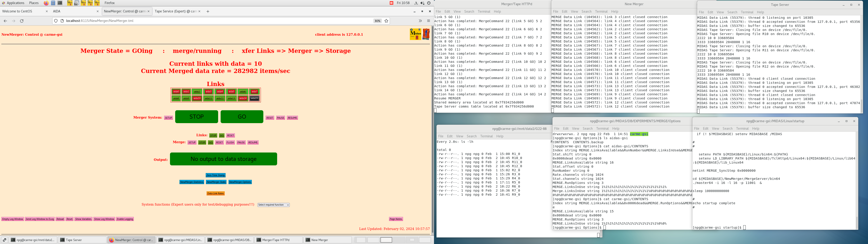This screenshot has width=868, height=244.
Task: Click the Midas logo image
Action: pos(415,34)
